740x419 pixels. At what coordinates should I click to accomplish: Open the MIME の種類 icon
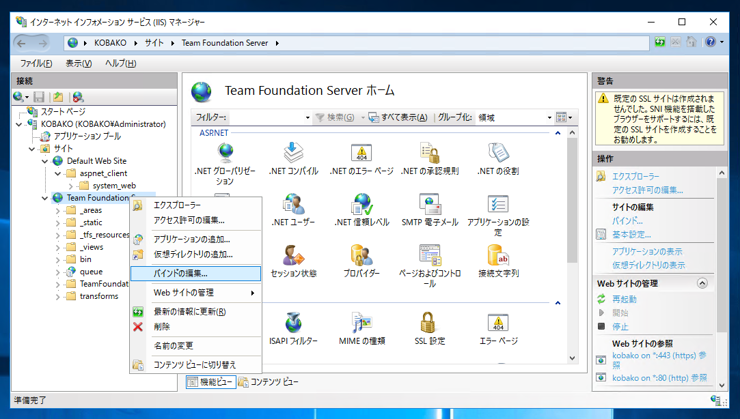click(362, 328)
